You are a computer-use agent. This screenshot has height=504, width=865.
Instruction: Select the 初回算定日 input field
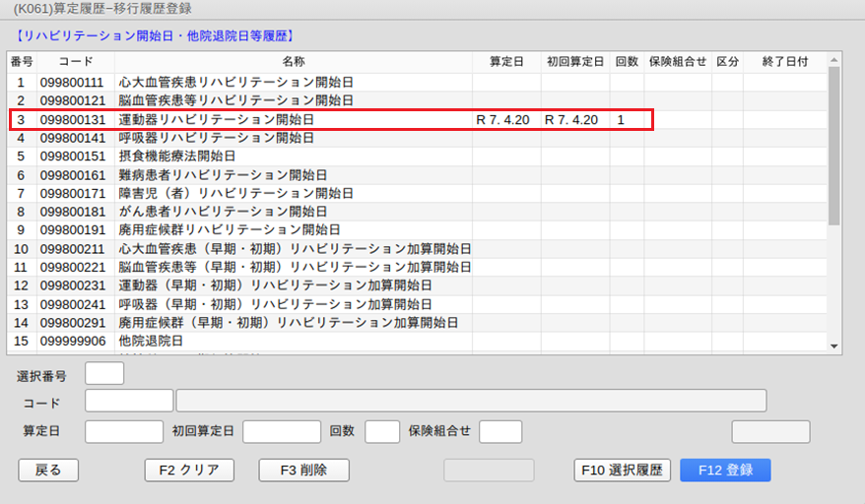point(282,431)
